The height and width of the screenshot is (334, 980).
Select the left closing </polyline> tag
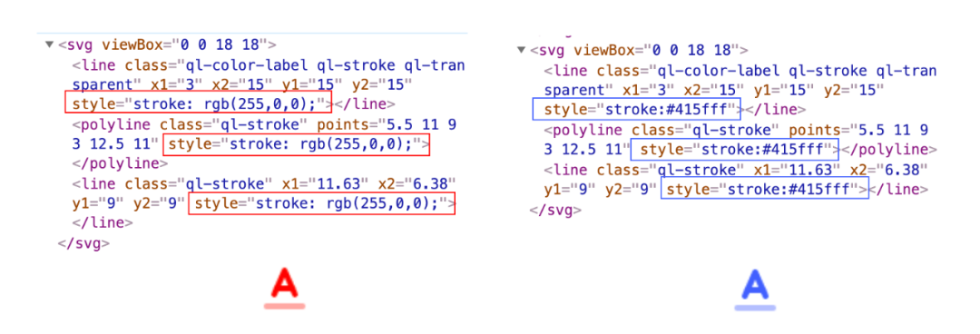pos(120,164)
